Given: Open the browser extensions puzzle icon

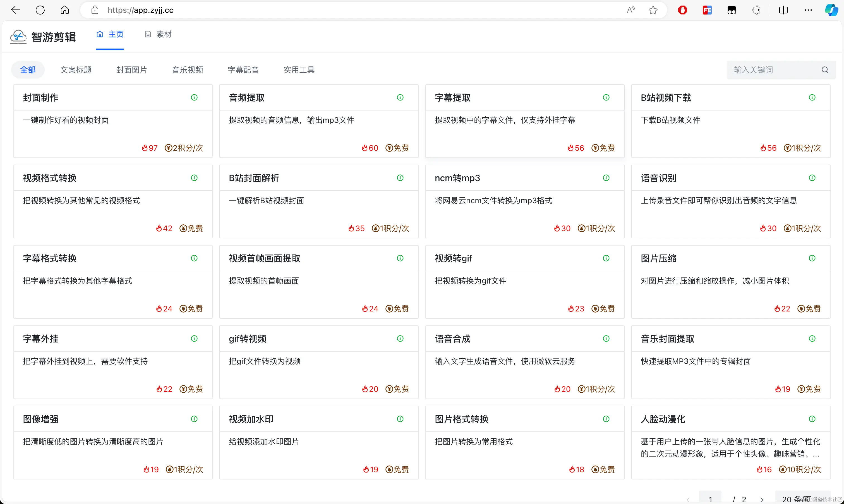Looking at the screenshot, I should [x=756, y=10].
